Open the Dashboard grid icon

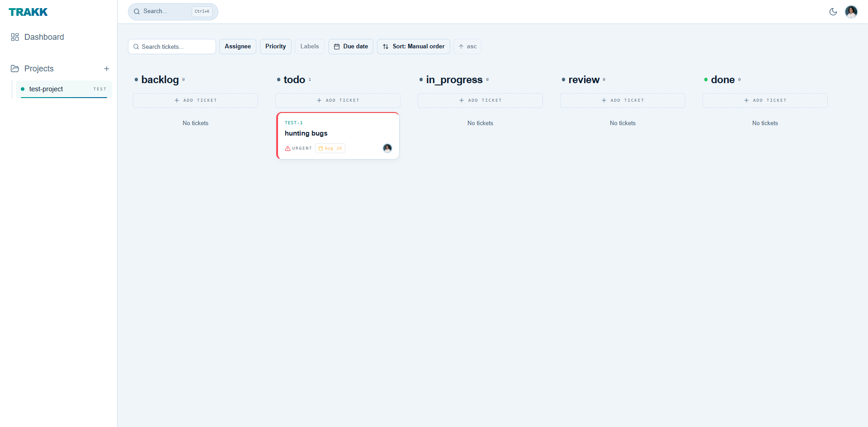pos(15,37)
